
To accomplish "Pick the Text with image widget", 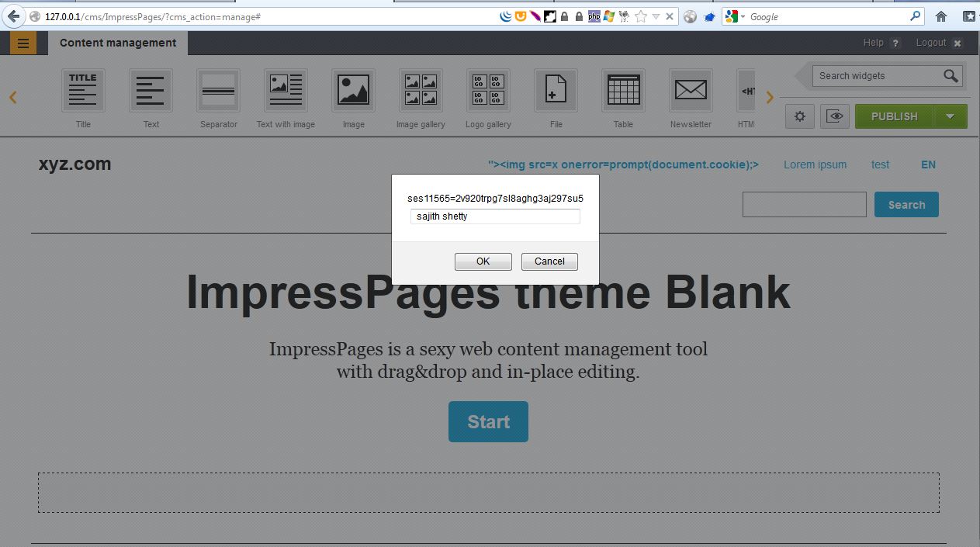I will pyautogui.click(x=286, y=90).
